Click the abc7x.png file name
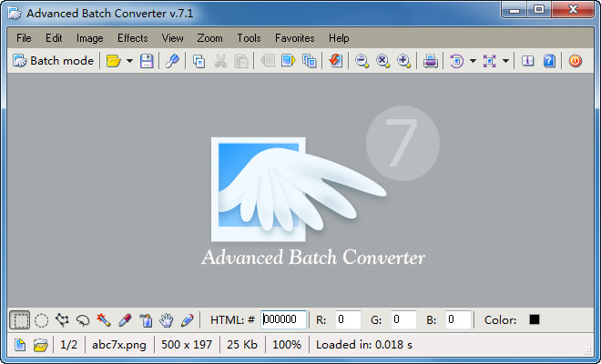The width and height of the screenshot is (601, 364). click(x=118, y=345)
